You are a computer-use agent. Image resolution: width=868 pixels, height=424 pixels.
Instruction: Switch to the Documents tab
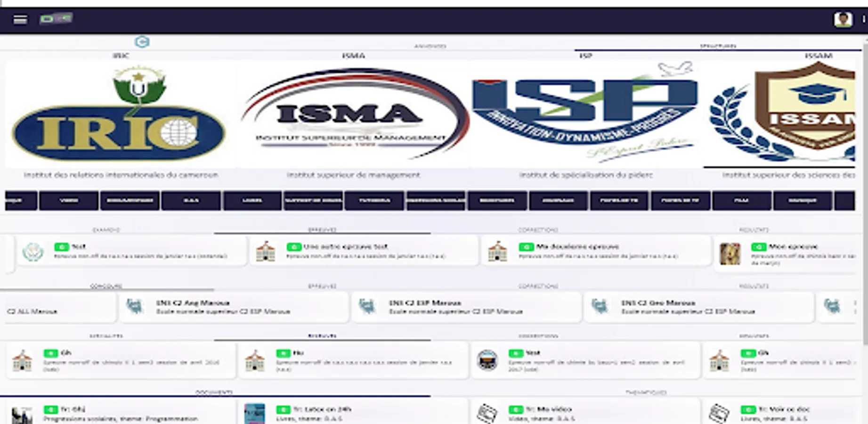click(214, 392)
